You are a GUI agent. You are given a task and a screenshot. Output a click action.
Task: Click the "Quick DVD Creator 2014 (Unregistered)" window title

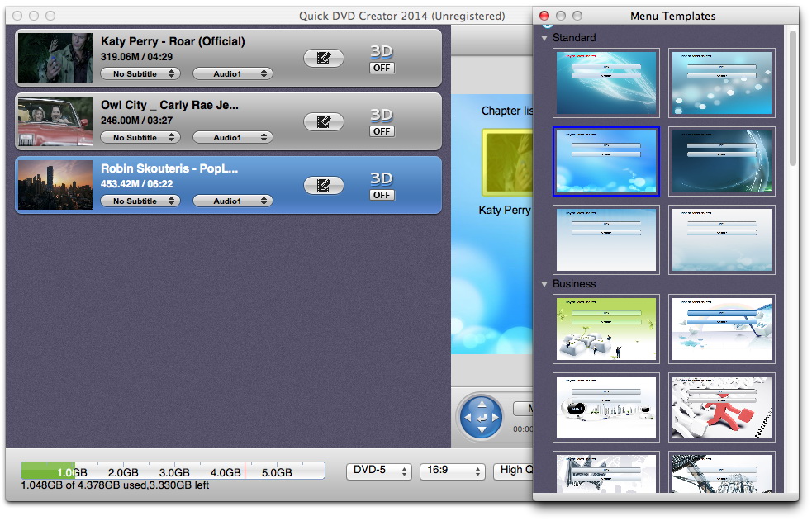pos(401,16)
